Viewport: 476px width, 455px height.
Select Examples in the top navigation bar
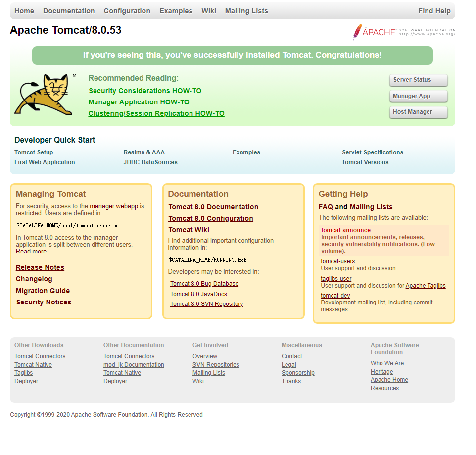pyautogui.click(x=176, y=11)
